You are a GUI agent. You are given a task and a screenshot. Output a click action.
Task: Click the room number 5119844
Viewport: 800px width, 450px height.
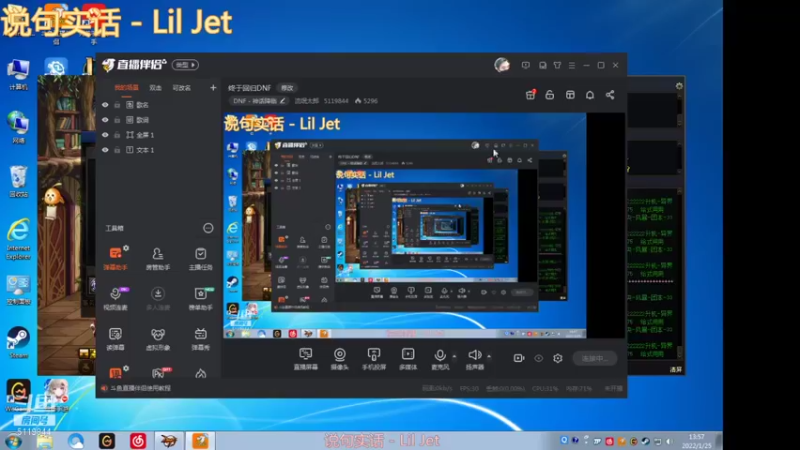pos(336,101)
